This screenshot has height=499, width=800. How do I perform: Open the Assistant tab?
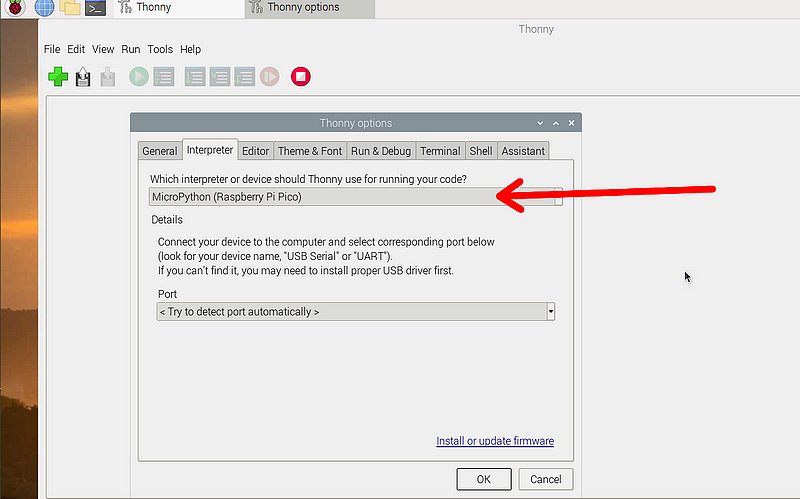click(x=523, y=151)
